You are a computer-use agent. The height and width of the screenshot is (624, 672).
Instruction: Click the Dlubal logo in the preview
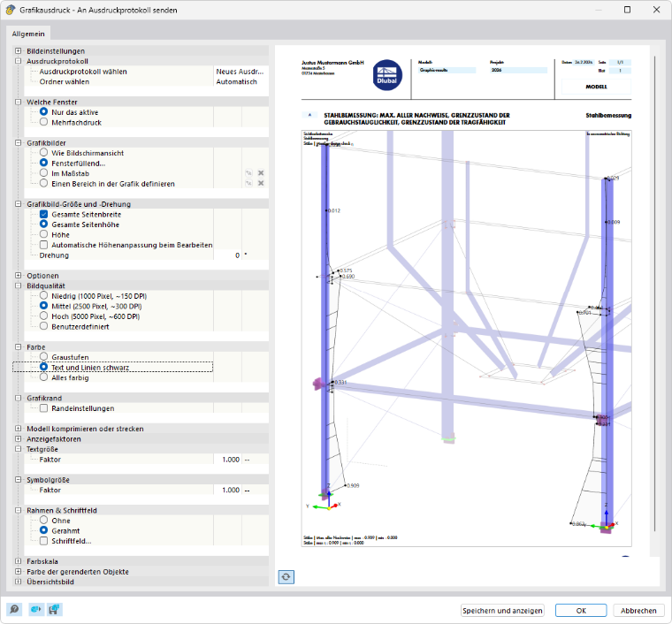pyautogui.click(x=387, y=75)
